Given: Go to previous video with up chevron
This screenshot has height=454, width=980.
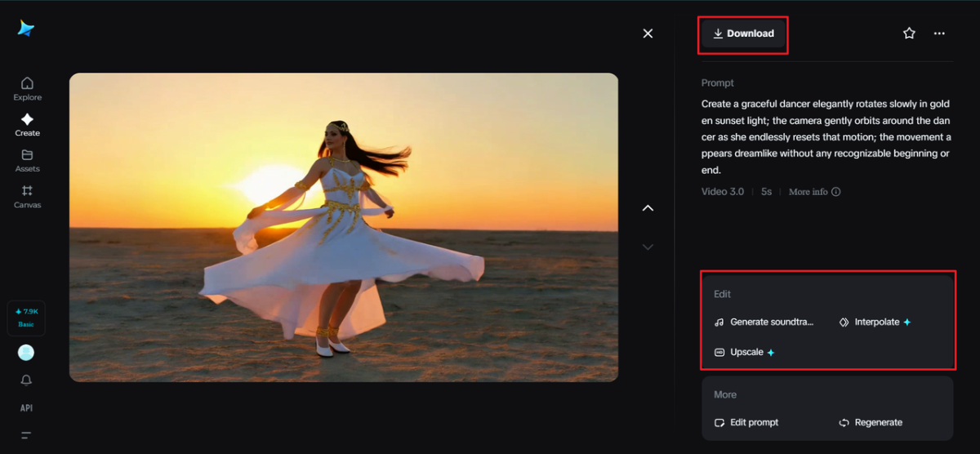Looking at the screenshot, I should 648,208.
